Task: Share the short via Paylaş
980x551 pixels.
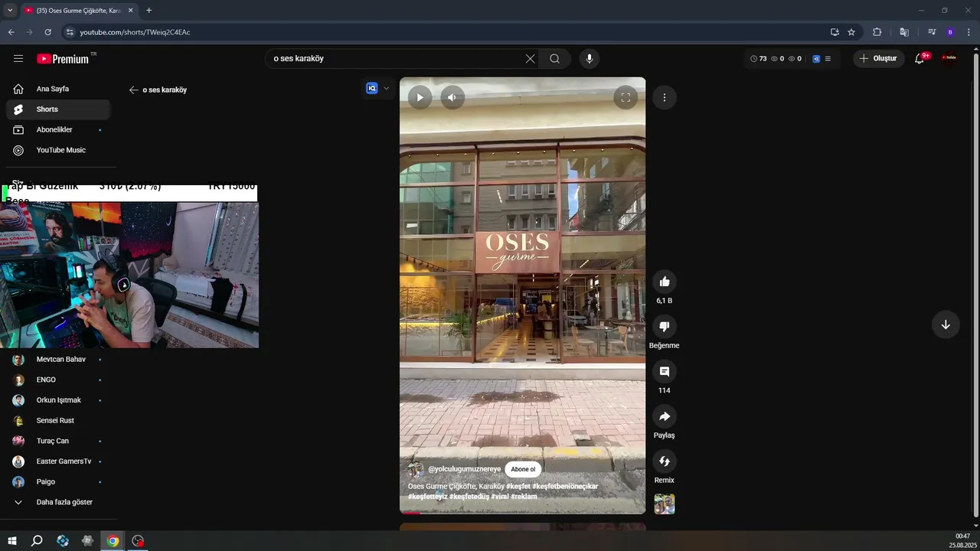Action: (665, 416)
